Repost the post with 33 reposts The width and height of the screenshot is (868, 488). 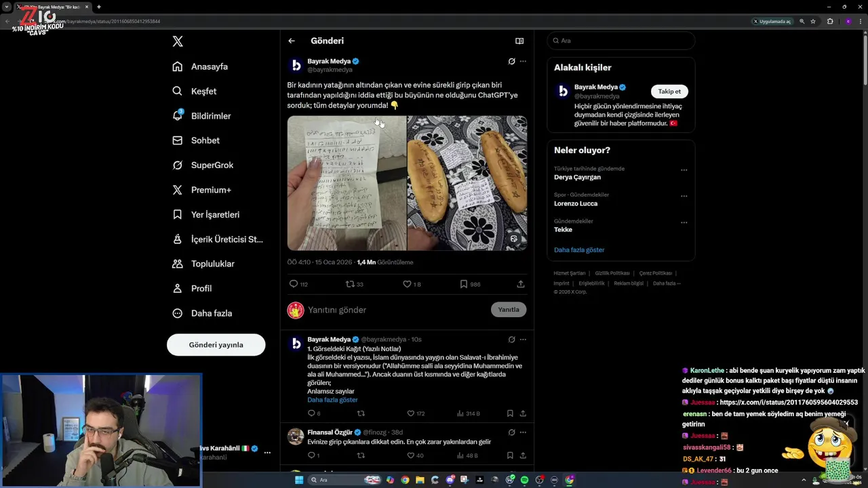point(355,284)
